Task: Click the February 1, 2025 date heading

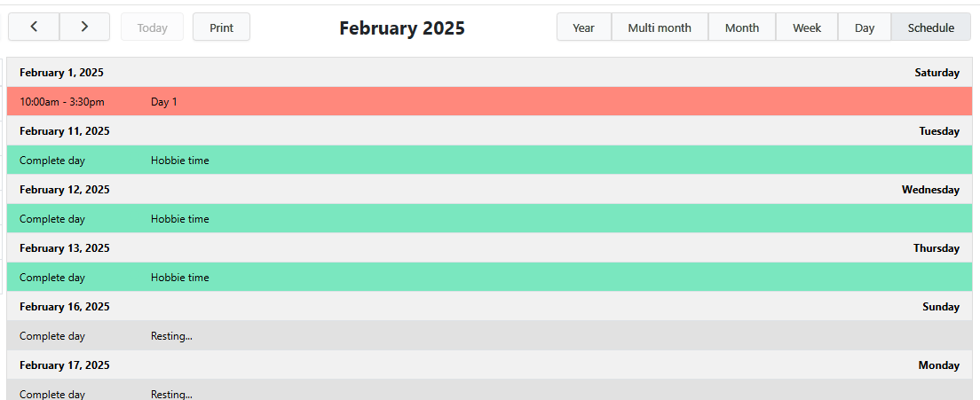Action: [61, 73]
